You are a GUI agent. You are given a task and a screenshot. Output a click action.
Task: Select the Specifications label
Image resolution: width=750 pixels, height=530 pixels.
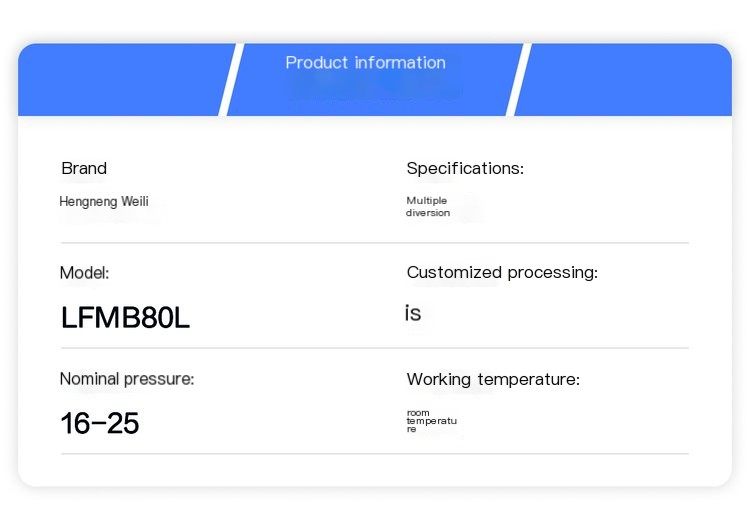[465, 168]
